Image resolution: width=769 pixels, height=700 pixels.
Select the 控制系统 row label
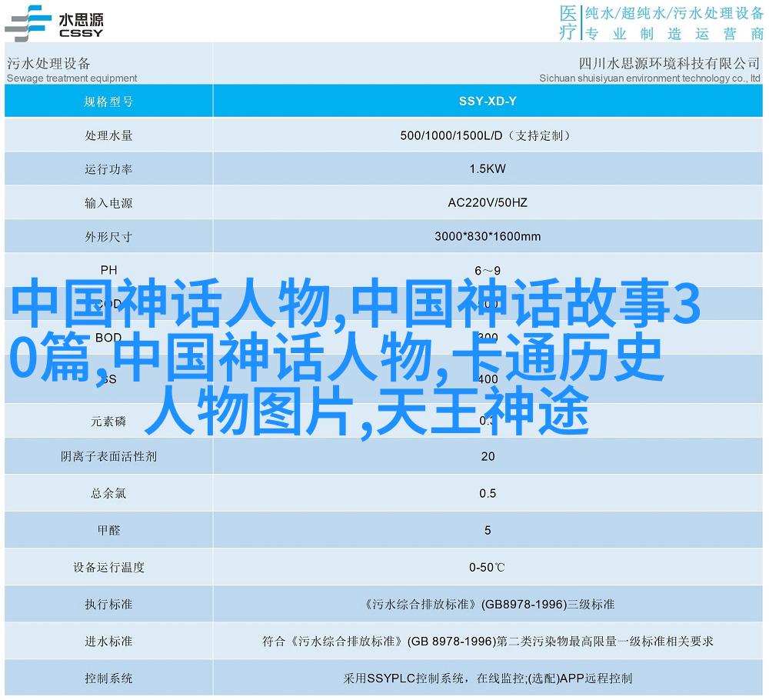pyautogui.click(x=108, y=678)
